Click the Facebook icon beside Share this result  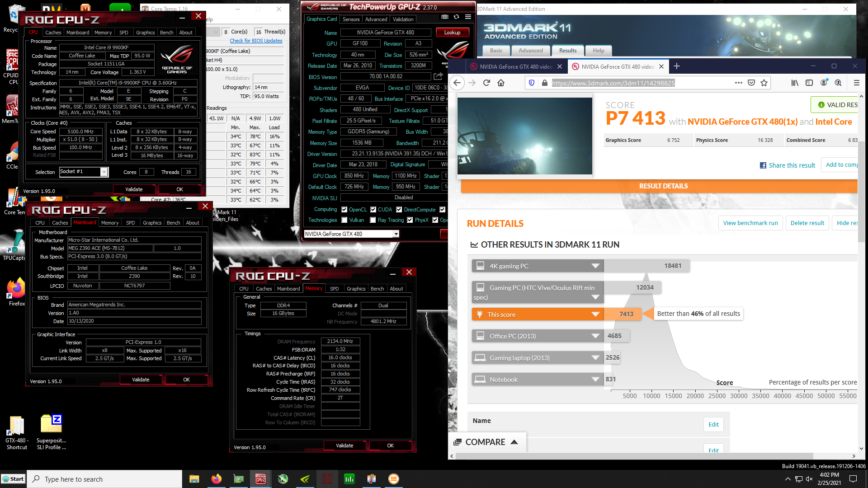[x=763, y=165]
